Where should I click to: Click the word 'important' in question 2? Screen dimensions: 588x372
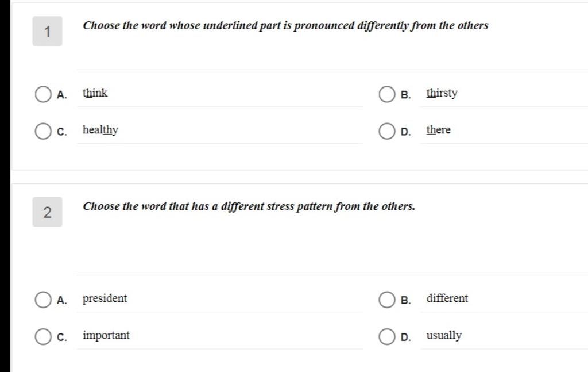[106, 335]
